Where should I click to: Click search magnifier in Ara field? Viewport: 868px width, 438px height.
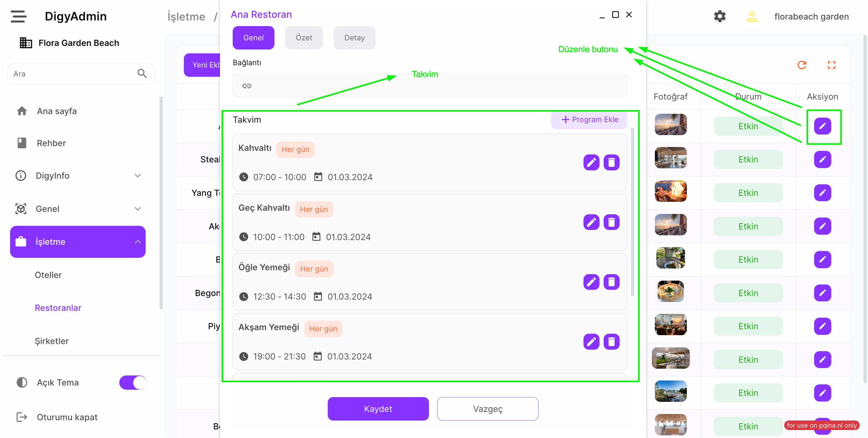[142, 73]
